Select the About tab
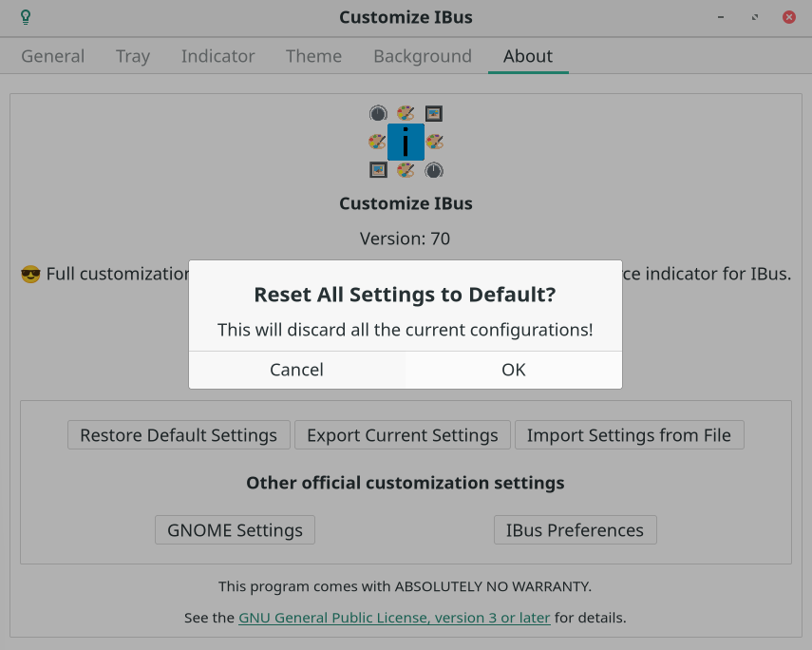The height and width of the screenshot is (650, 812). (528, 56)
